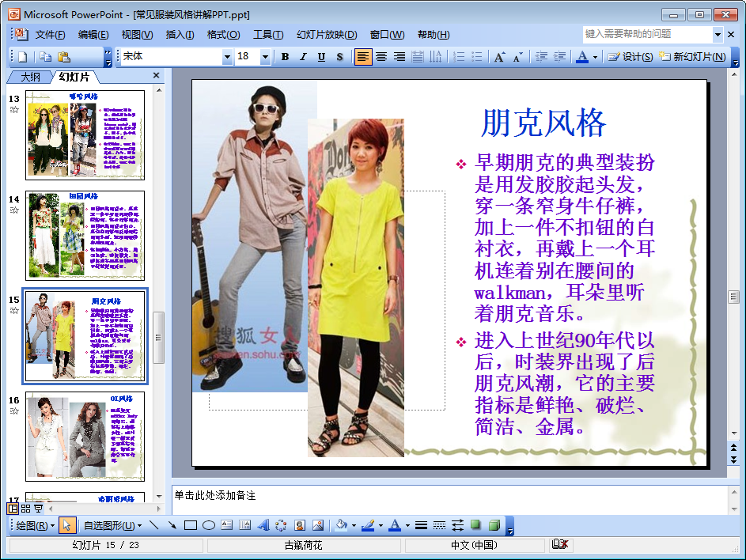The image size is (746, 560).
Task: Increase font size icon
Action: click(x=499, y=57)
